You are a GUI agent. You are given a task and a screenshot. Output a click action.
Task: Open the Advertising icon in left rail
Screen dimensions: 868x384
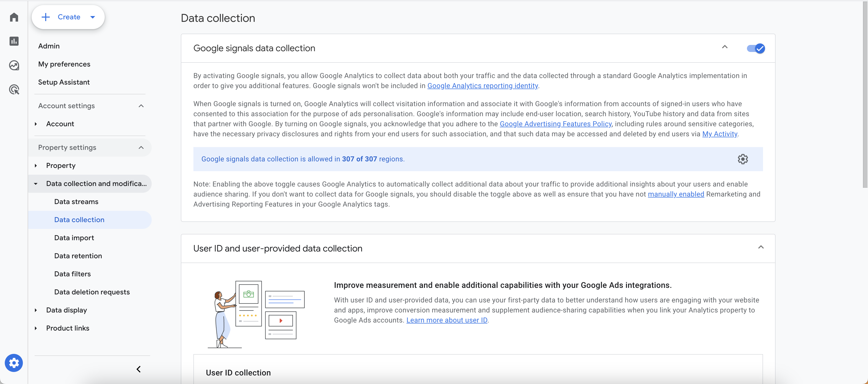[x=14, y=90]
